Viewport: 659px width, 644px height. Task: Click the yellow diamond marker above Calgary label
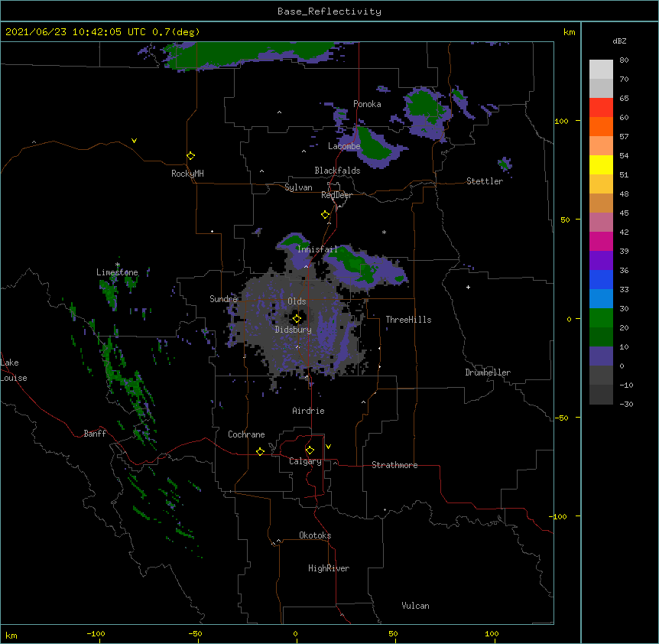click(310, 450)
